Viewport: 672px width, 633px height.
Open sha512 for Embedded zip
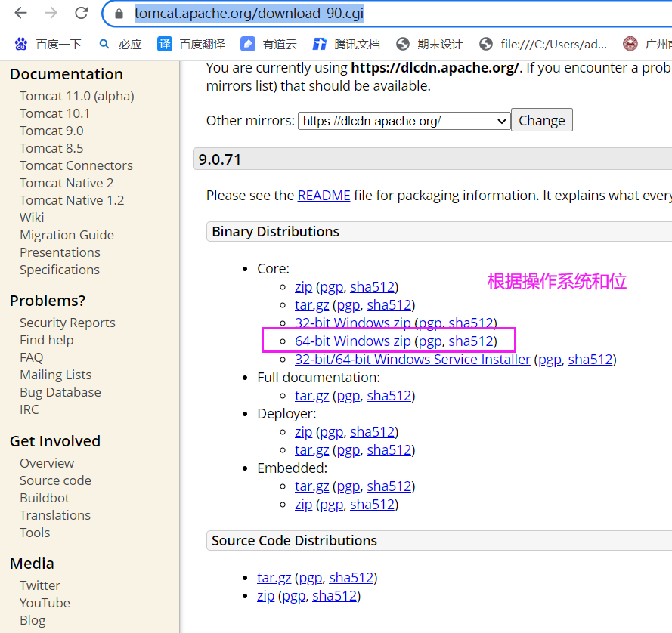(373, 505)
